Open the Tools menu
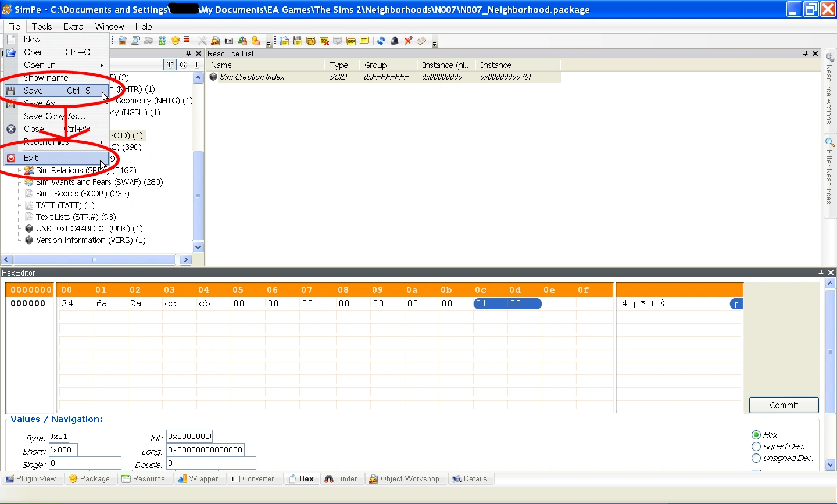Screen dimensions: 837x504 (42, 26)
